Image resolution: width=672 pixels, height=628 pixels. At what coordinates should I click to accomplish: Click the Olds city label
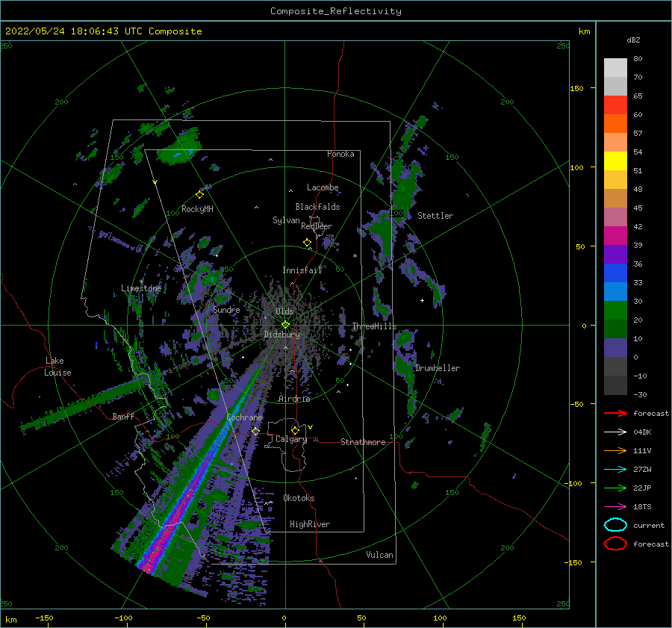(284, 311)
